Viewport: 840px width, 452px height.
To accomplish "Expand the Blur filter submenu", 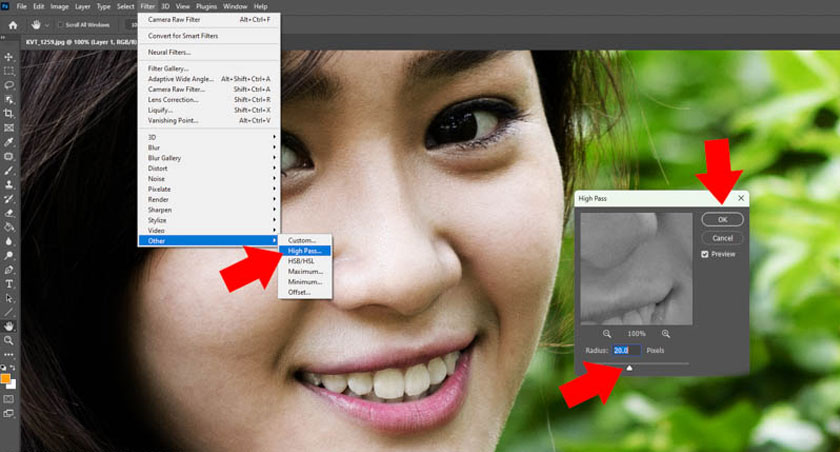I will (x=208, y=147).
